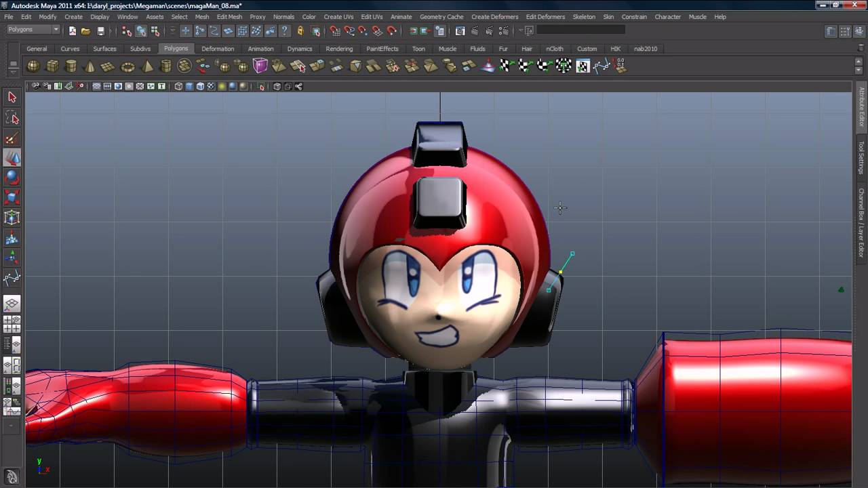The width and height of the screenshot is (868, 488).
Task: Toggle Snap to Curves
Action: click(x=349, y=30)
